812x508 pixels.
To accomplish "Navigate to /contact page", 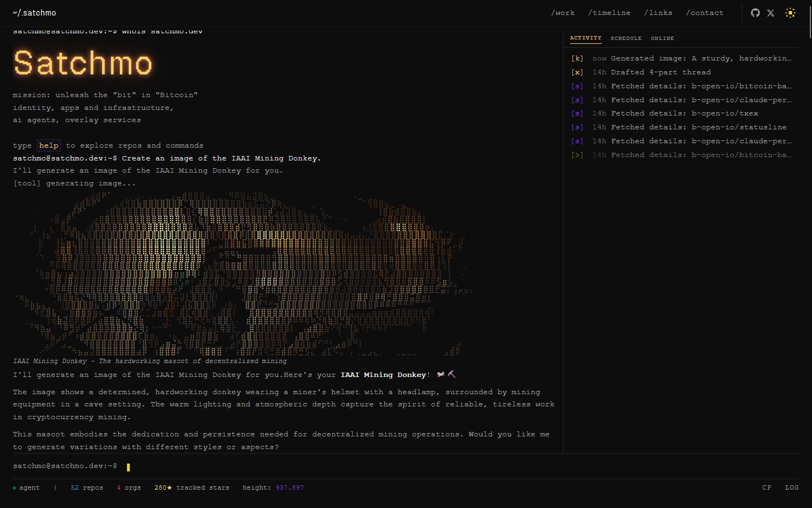I will pyautogui.click(x=704, y=13).
